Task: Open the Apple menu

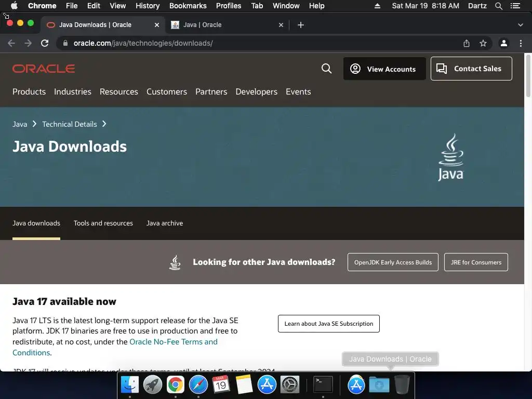Action: point(14,6)
